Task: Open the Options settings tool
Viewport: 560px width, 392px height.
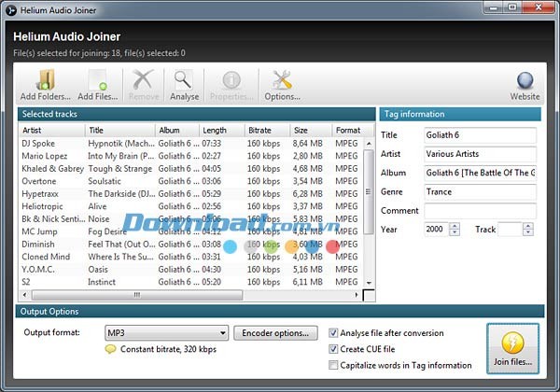Action: [x=282, y=85]
